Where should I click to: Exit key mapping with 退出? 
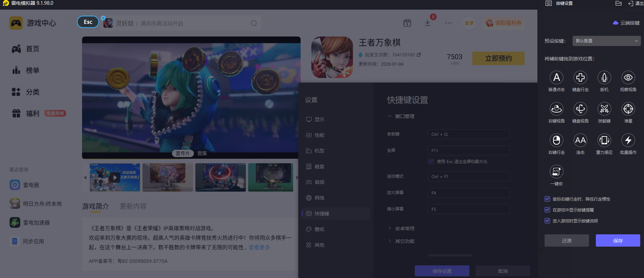[636, 3]
